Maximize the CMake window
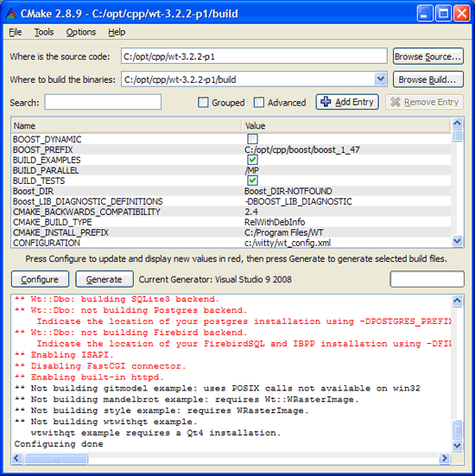This screenshot has height=476, width=475. click(x=443, y=14)
